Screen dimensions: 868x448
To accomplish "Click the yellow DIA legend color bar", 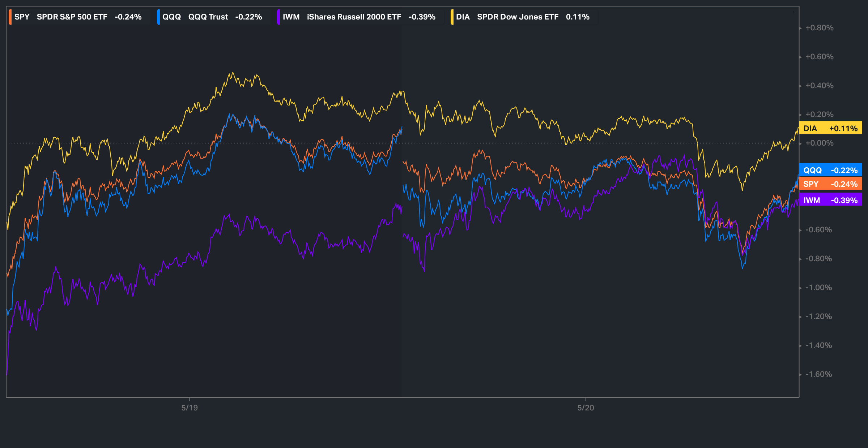I will point(452,17).
